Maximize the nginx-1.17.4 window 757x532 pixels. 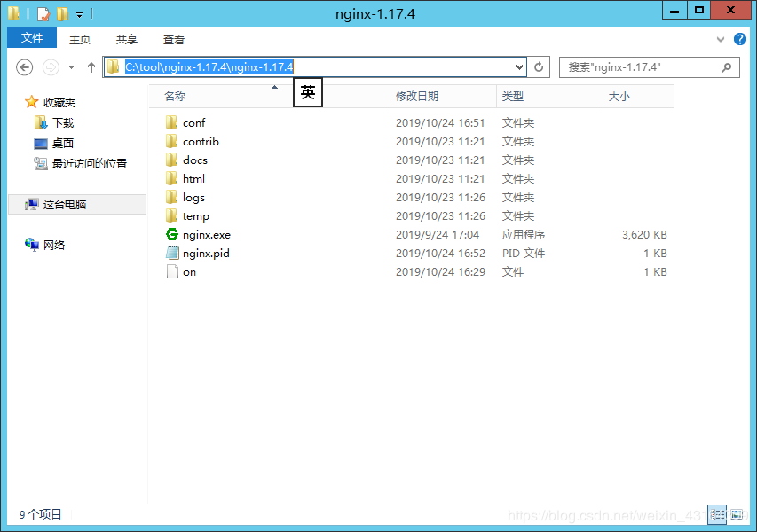tap(698, 10)
